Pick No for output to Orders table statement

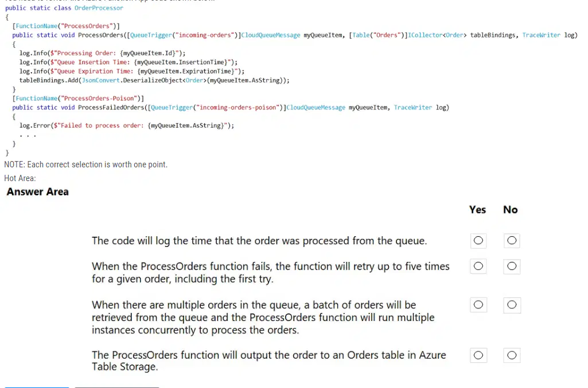(512, 355)
